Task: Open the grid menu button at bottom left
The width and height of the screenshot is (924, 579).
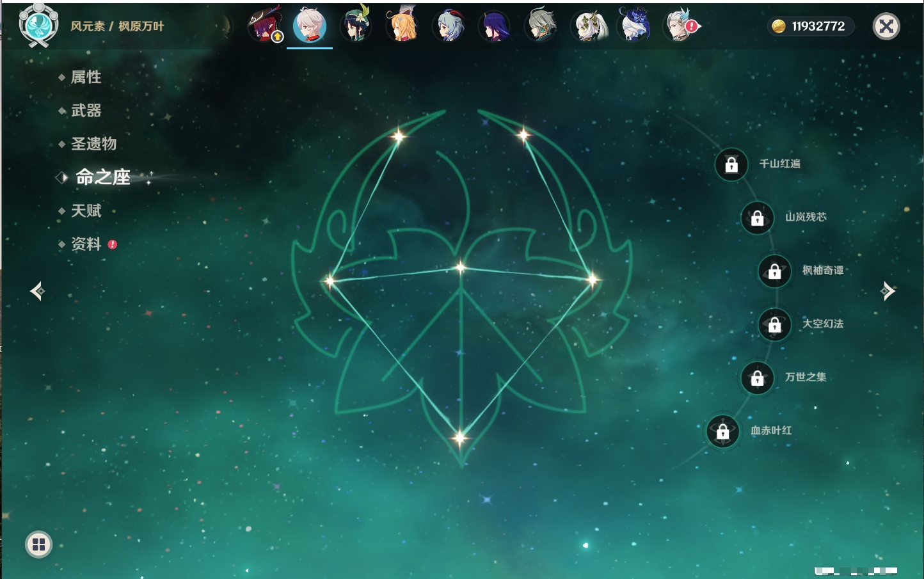Action: [x=38, y=544]
